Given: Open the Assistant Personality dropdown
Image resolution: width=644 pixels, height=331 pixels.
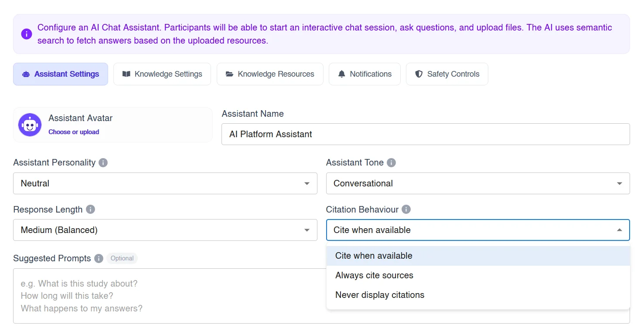Looking at the screenshot, I should 165,183.
